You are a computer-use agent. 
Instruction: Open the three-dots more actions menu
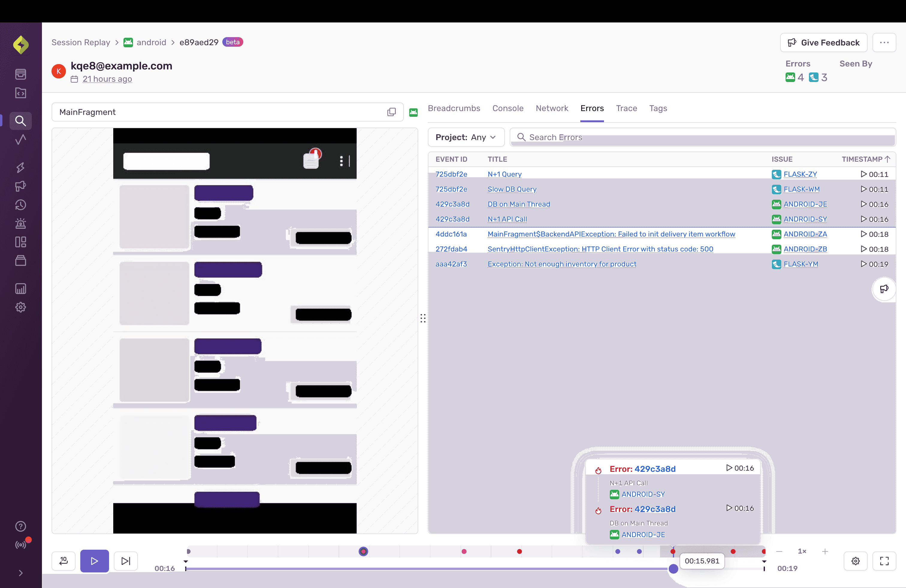tap(884, 43)
